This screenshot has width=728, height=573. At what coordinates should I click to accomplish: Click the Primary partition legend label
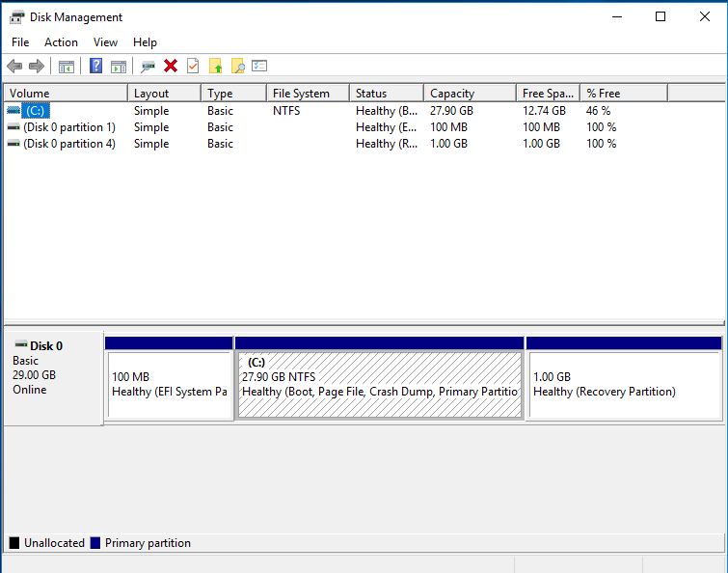pyautogui.click(x=148, y=543)
